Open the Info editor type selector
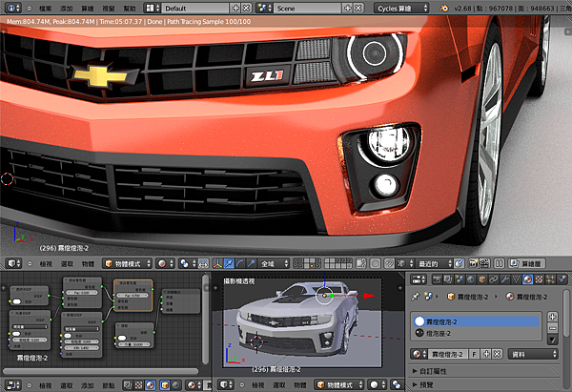 pyautogui.click(x=13, y=8)
